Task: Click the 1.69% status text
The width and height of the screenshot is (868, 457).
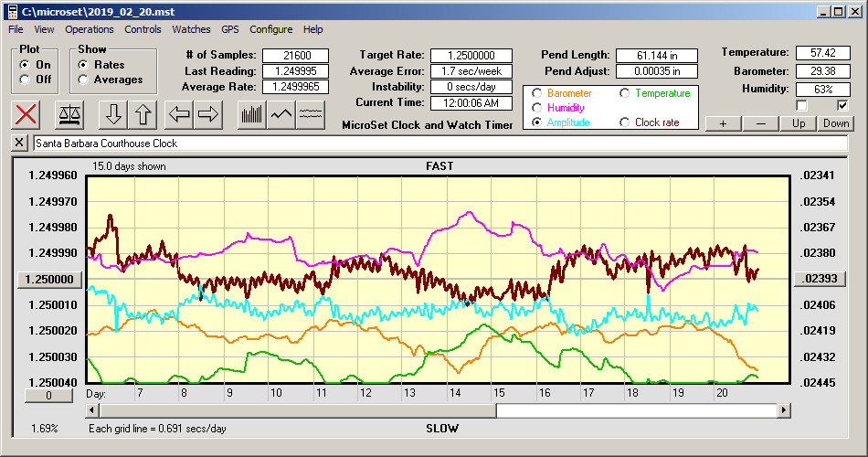Action: pyautogui.click(x=44, y=428)
